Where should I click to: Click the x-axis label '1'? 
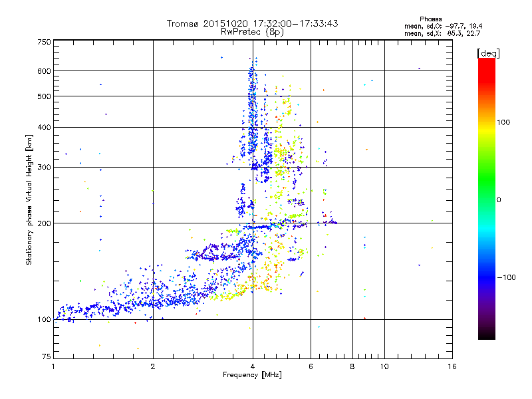pos(53,366)
